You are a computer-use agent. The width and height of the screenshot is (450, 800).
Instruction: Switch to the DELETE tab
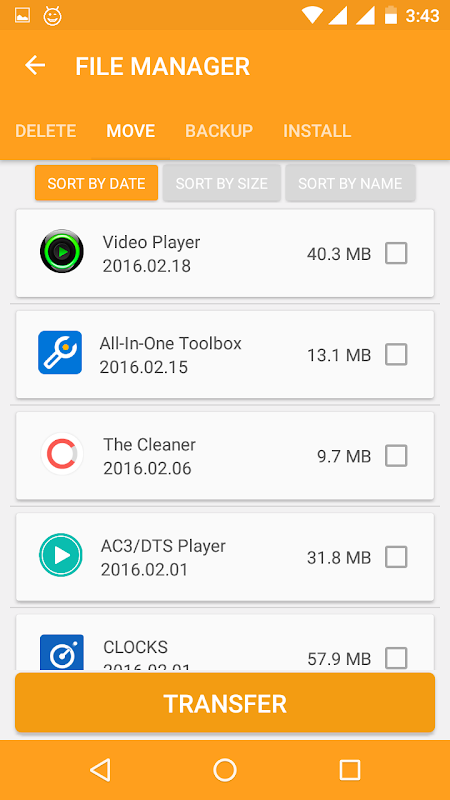45,131
